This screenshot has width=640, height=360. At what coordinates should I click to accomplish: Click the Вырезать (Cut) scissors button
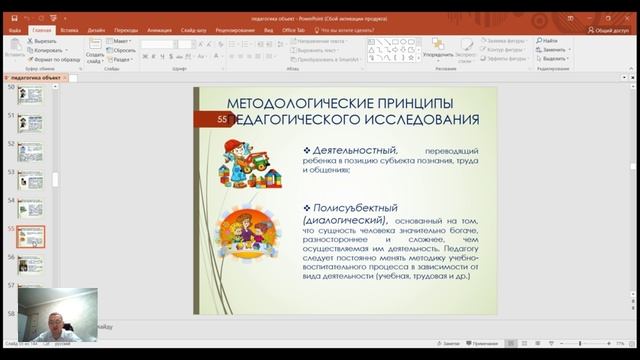tap(42, 41)
